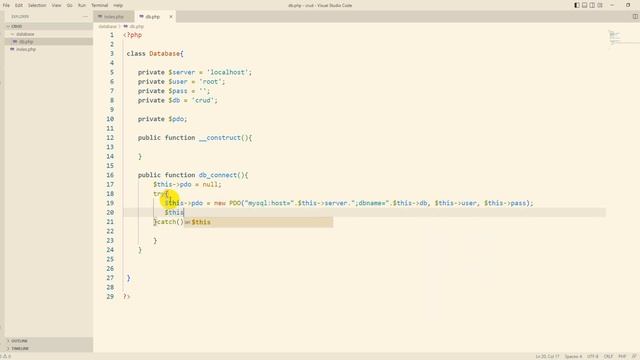Expand the Timeline section
This screenshot has width=640, height=360.
coord(49,348)
